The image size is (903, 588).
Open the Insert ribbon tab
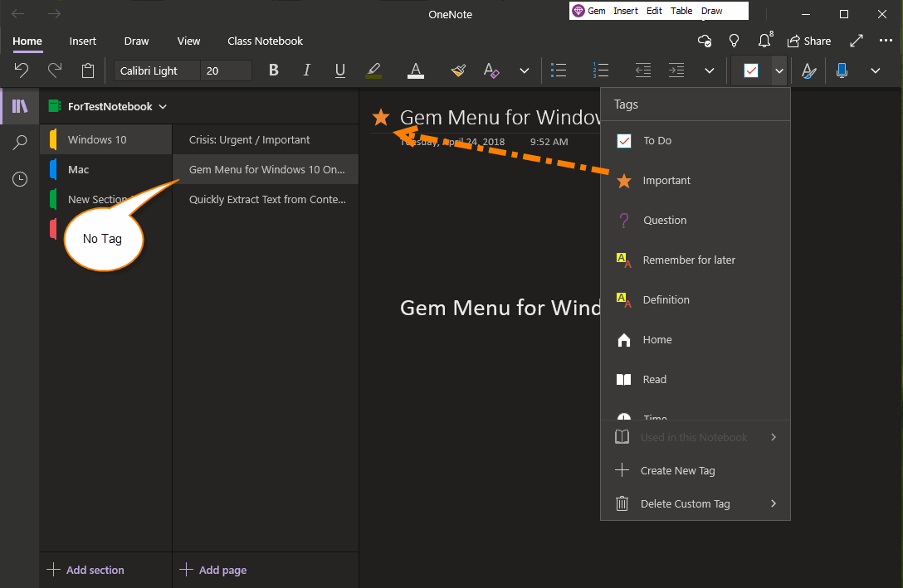[82, 41]
